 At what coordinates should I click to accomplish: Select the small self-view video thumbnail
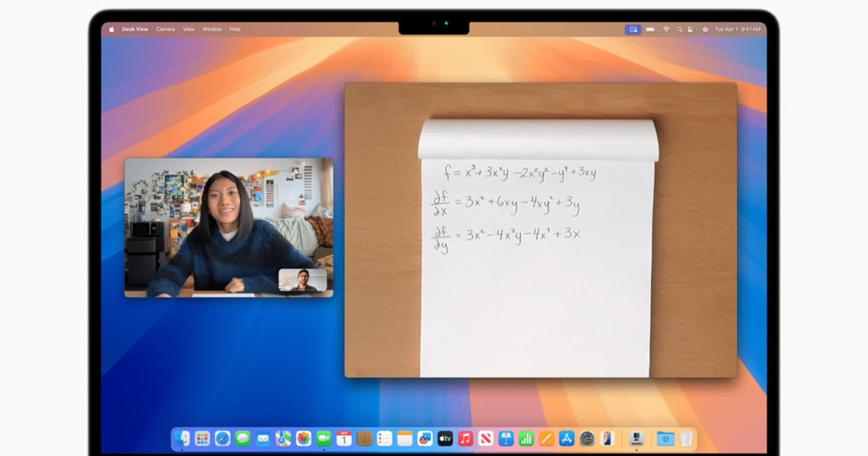click(302, 280)
